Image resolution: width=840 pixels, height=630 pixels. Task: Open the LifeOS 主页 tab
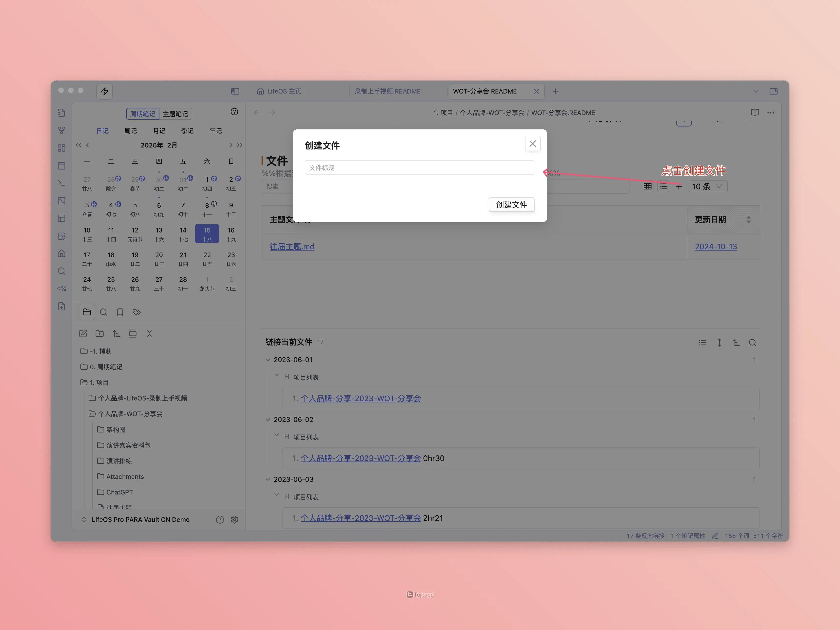[280, 91]
